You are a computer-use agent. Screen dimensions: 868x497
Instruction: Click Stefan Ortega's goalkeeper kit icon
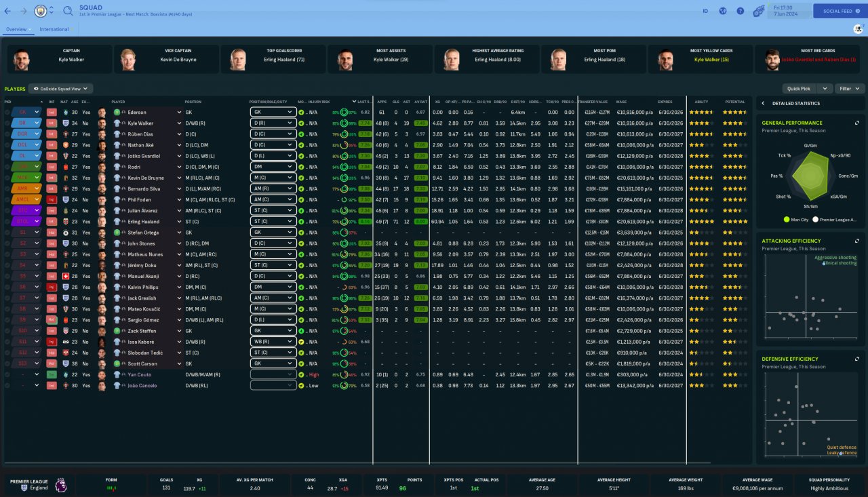pos(117,232)
